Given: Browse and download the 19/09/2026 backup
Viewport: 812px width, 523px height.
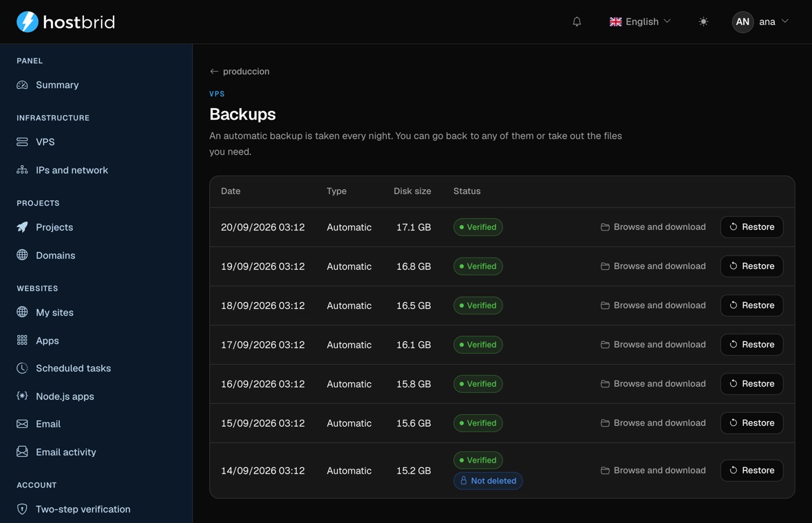Looking at the screenshot, I should (653, 266).
